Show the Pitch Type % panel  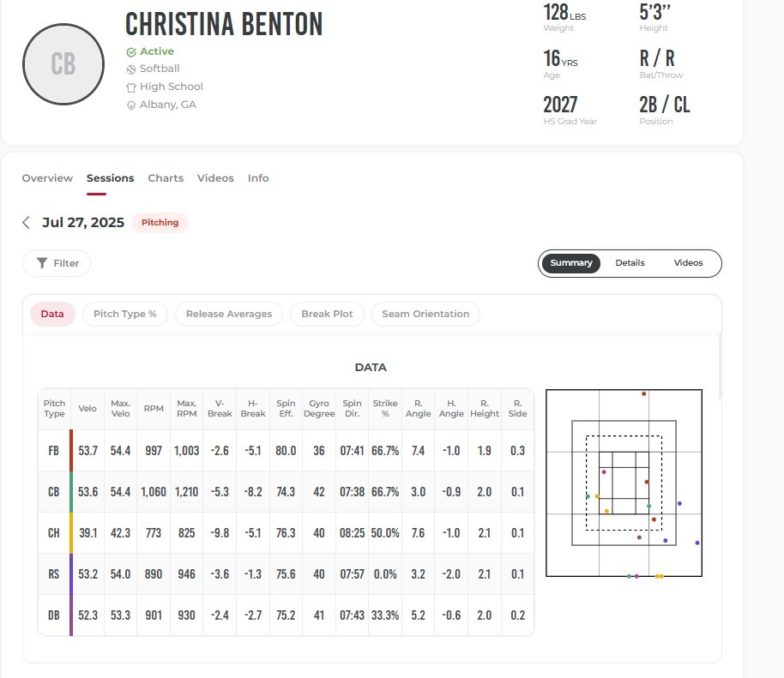coord(125,314)
